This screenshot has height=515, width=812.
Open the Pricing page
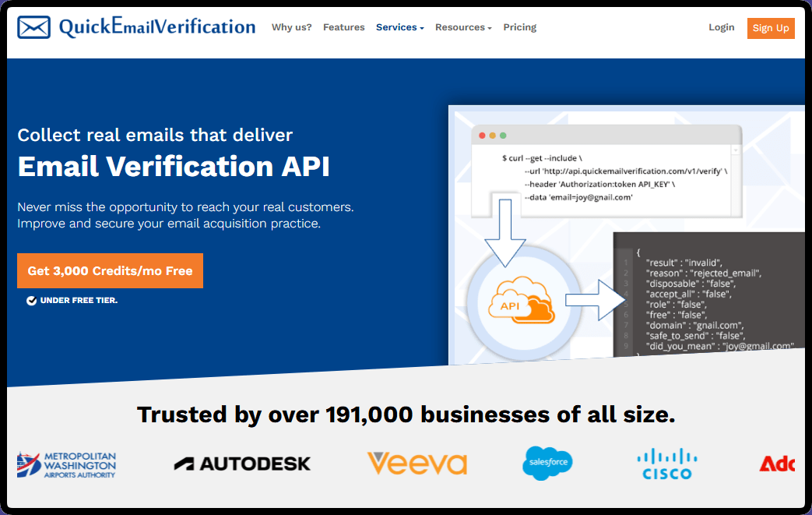click(x=519, y=27)
